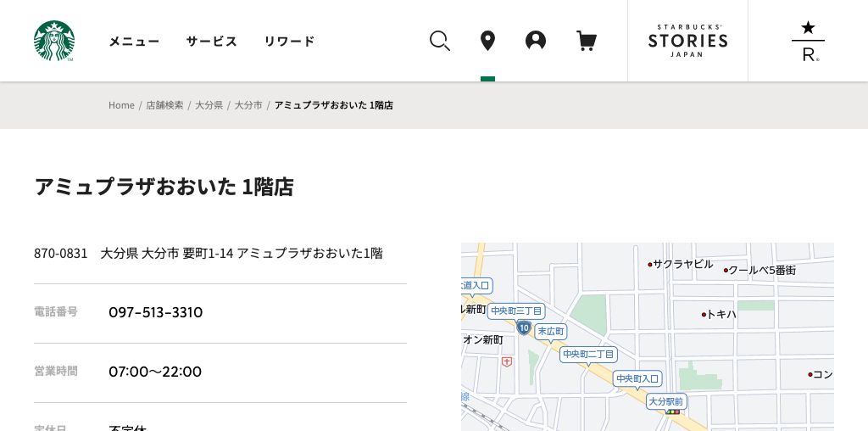The image size is (868, 431).
Task: Click the traffic light icon near 大分駅前
Action: pyautogui.click(x=672, y=412)
